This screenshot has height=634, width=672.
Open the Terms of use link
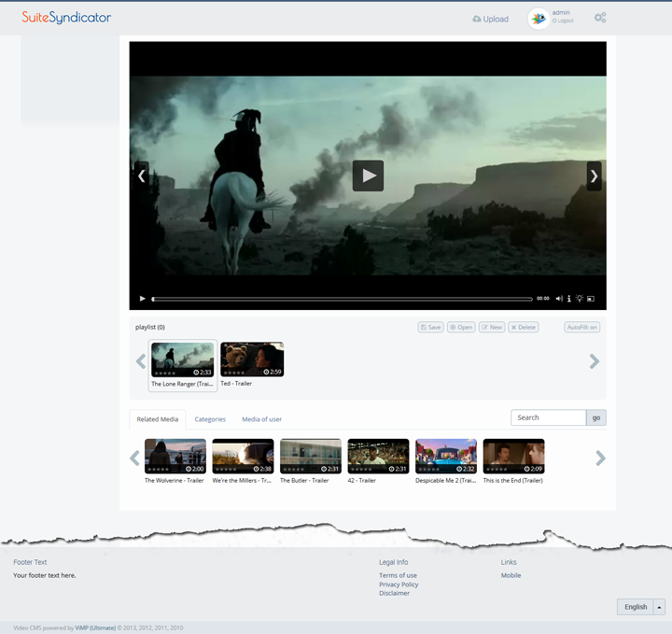tap(398, 575)
